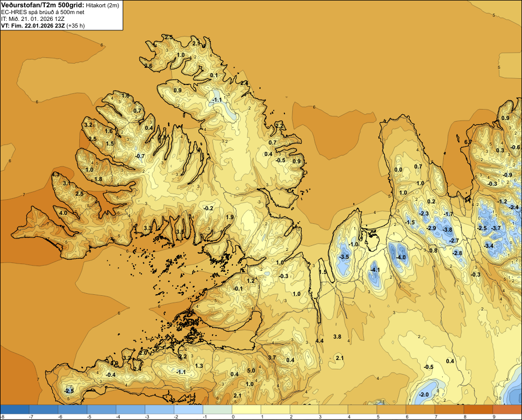Click the '-3.4' temperature value
Viewport: 522px width, 420px height.
point(489,246)
